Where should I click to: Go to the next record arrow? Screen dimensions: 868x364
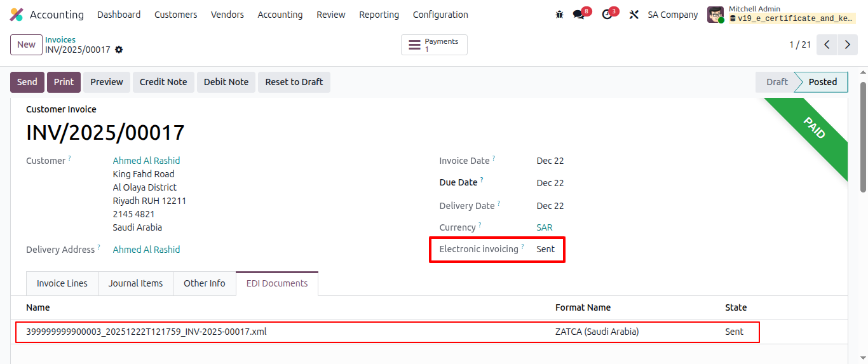[x=848, y=44]
